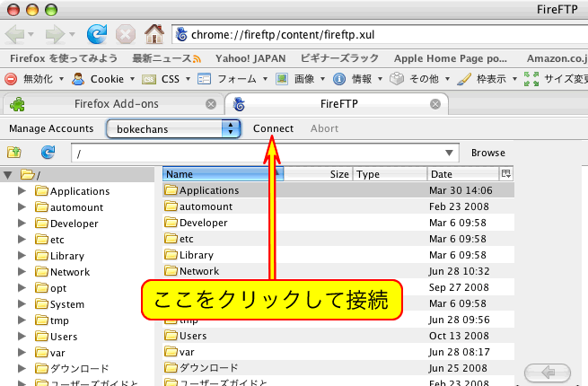Click the Connect button
The width and height of the screenshot is (588, 386).
click(x=274, y=128)
